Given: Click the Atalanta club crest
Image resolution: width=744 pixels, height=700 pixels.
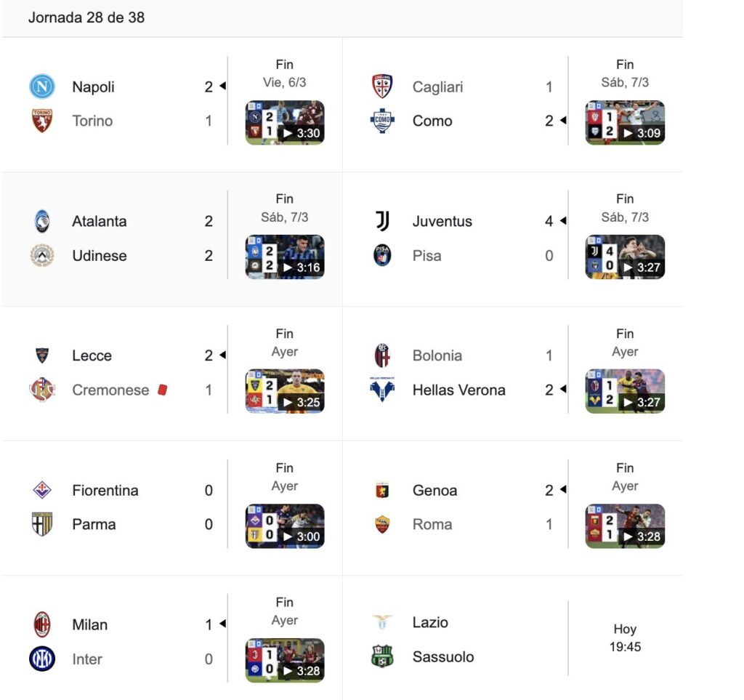Looking at the screenshot, I should point(42,221).
